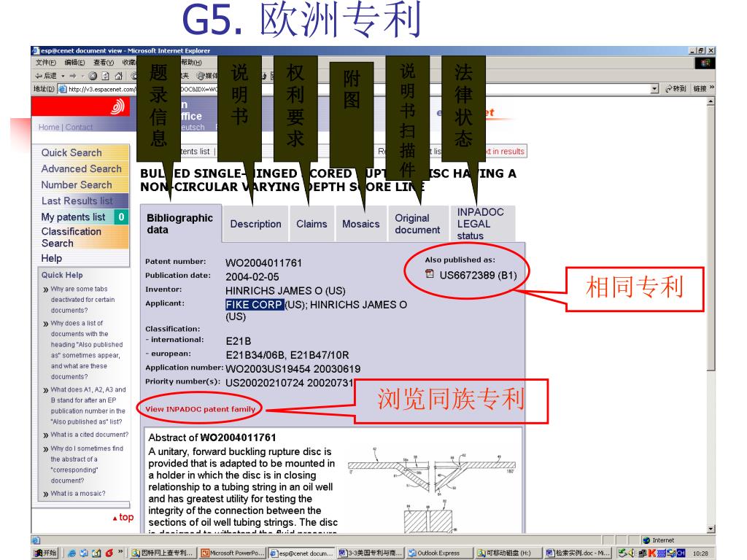Click the page scrollbar up arrow

(711, 101)
